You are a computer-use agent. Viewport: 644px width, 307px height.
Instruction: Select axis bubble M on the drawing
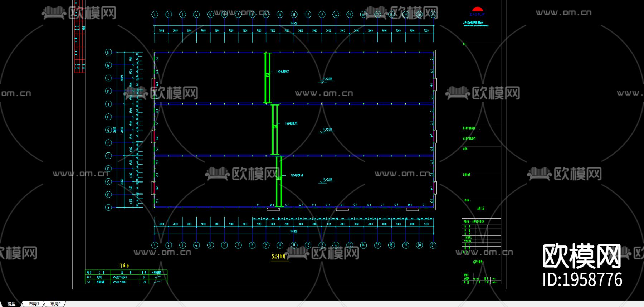[108, 65]
